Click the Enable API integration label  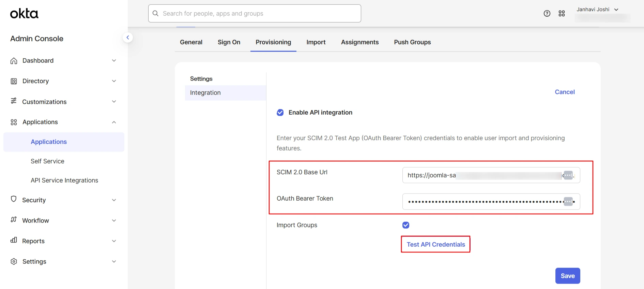(x=320, y=113)
